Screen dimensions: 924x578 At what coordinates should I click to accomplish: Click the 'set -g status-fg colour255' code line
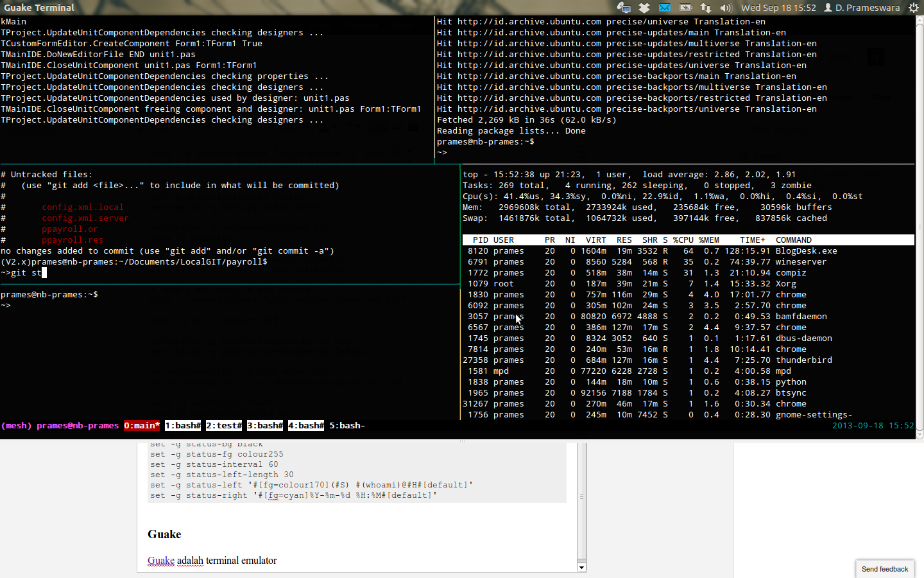217,454
